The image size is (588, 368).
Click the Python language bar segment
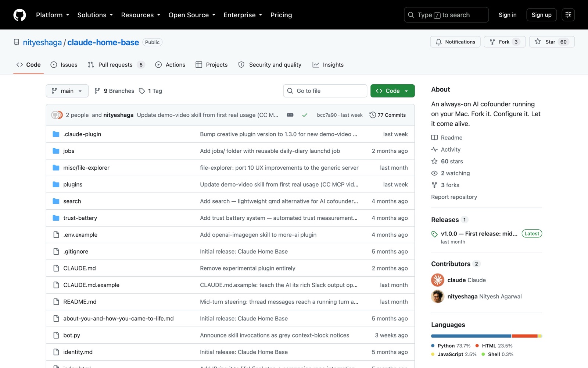coord(471,336)
